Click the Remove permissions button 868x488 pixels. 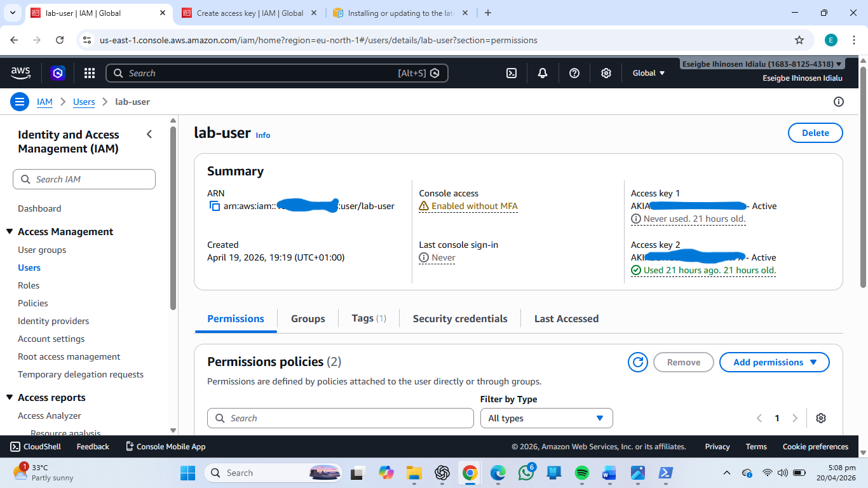[684, 362]
